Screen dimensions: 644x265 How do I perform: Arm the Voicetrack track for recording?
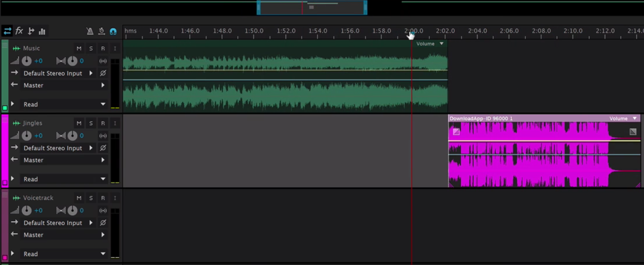coord(103,198)
